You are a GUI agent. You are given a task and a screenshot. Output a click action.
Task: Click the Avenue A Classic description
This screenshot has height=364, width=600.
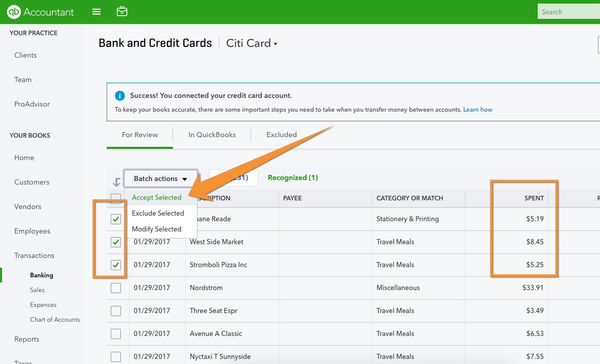(216, 333)
